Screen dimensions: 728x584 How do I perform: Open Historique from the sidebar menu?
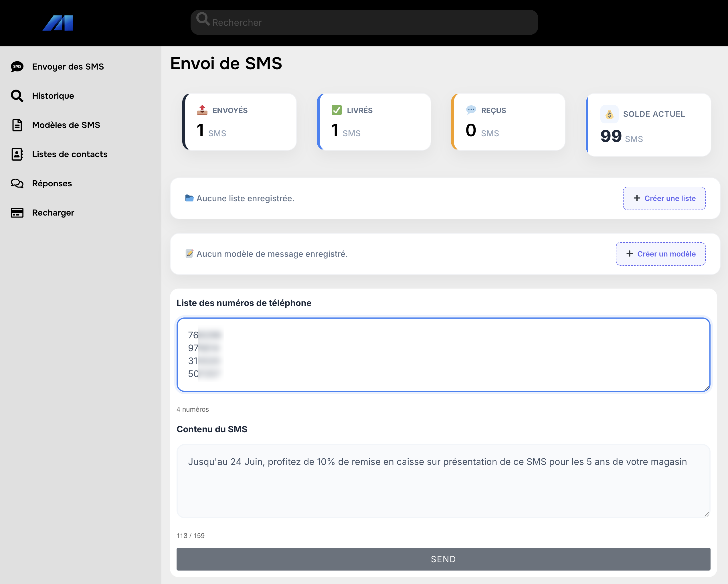tap(53, 96)
